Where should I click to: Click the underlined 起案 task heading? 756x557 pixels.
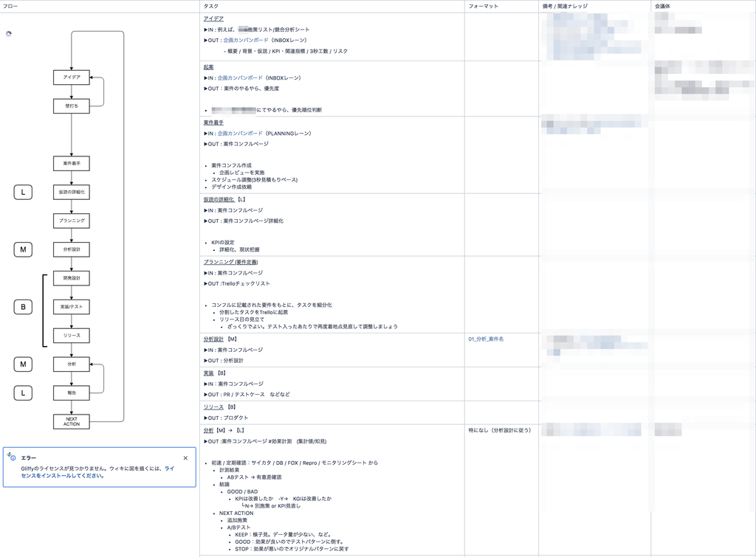(208, 67)
